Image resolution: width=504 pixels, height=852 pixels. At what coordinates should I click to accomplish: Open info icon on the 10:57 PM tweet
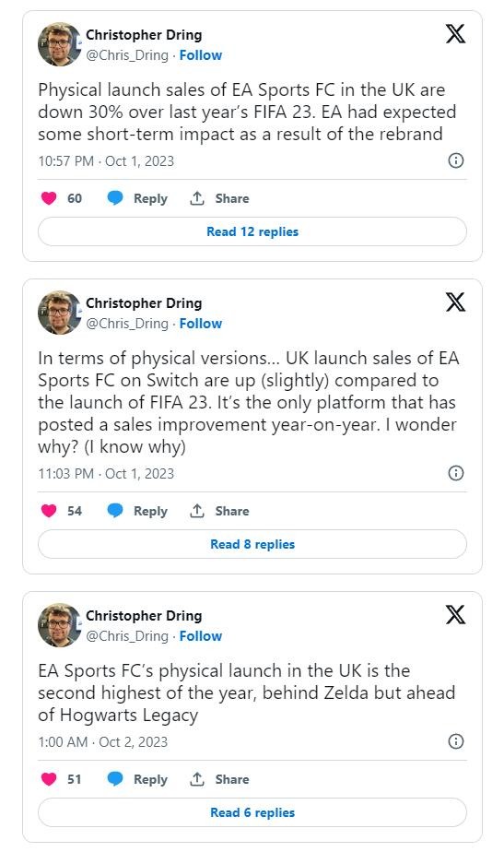456,160
